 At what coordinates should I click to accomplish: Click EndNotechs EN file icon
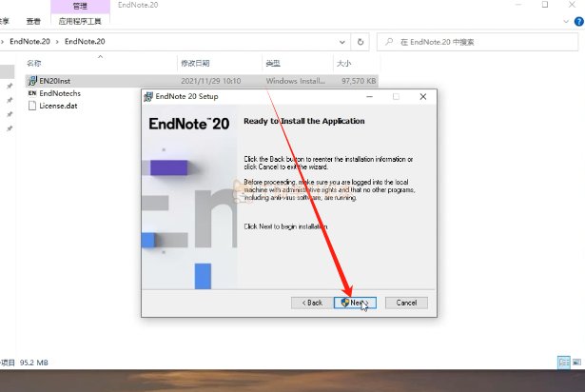click(x=32, y=93)
